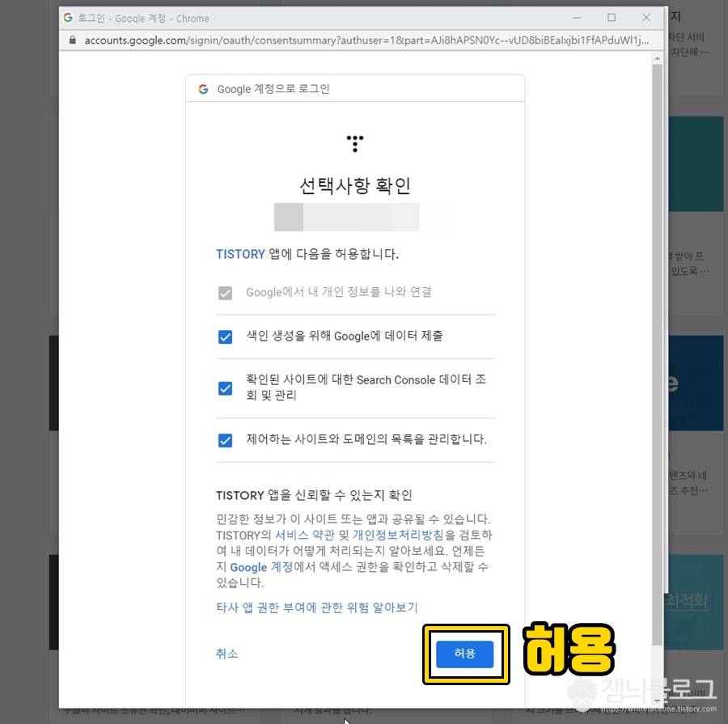728x724 pixels.
Task: Click the 취소 cancel link
Action: coord(226,654)
